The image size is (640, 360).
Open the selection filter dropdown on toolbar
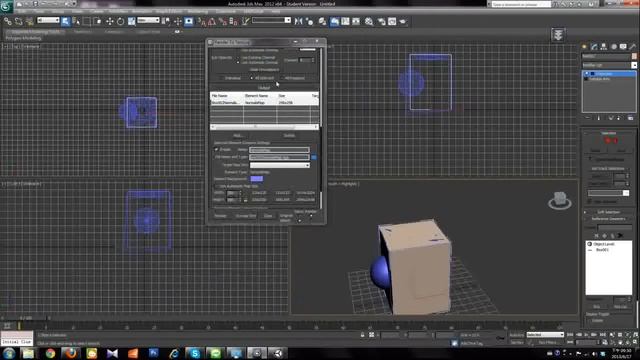(x=48, y=20)
